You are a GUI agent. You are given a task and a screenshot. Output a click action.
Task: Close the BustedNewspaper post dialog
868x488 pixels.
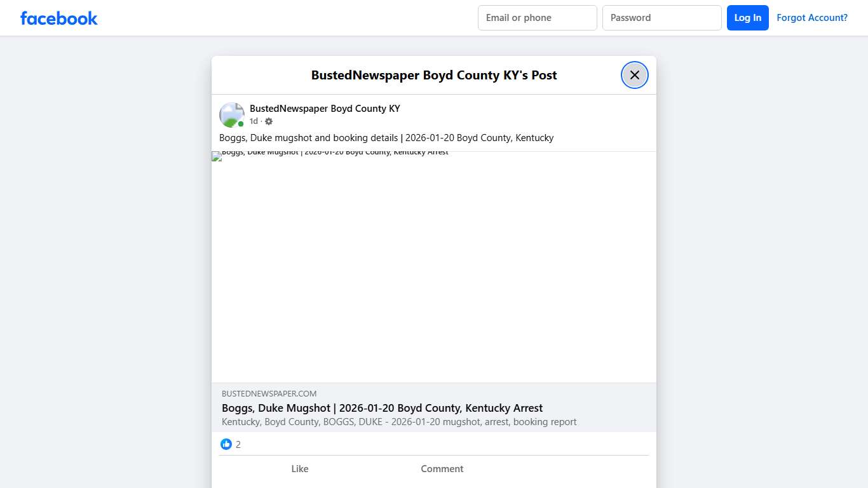tap(634, 74)
